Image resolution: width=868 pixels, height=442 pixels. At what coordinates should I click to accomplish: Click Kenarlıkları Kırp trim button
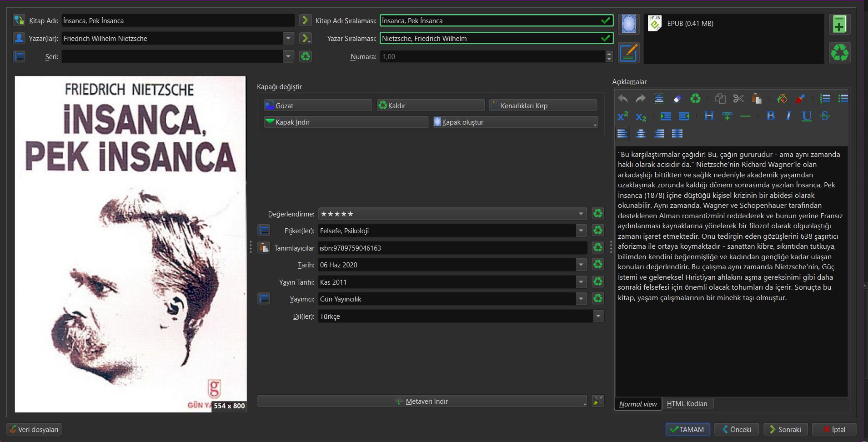[543, 105]
